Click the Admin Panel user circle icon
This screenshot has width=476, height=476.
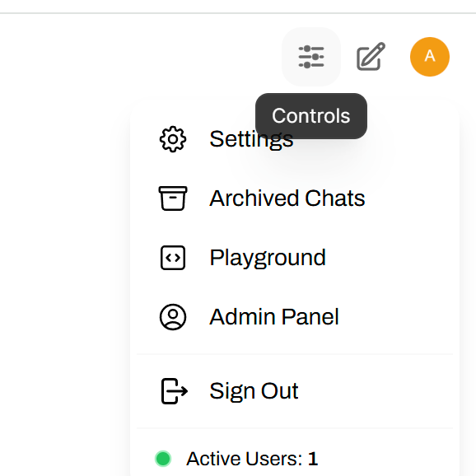coord(173,317)
